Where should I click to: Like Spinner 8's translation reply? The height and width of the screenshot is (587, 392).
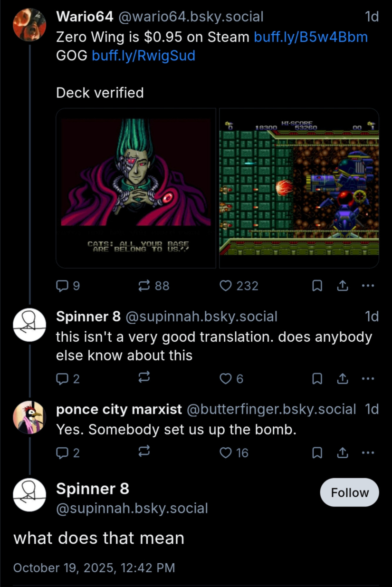(226, 378)
